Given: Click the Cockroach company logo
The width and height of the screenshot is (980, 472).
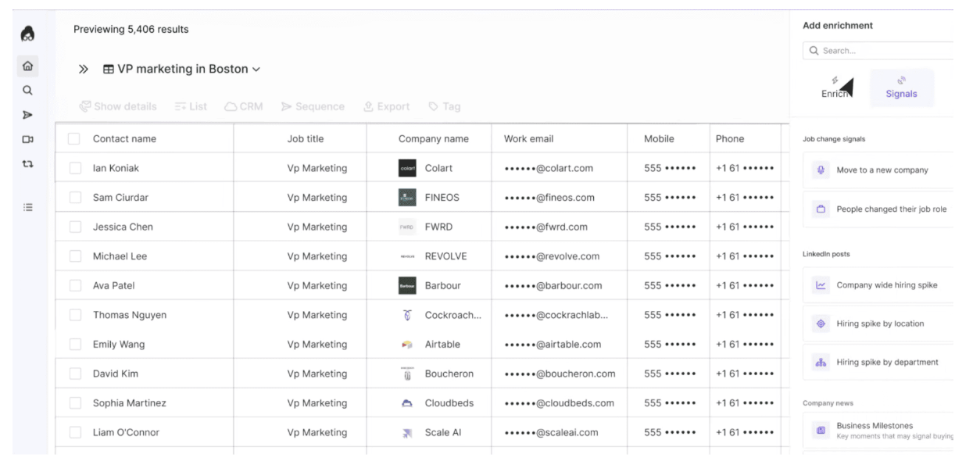Looking at the screenshot, I should point(407,316).
